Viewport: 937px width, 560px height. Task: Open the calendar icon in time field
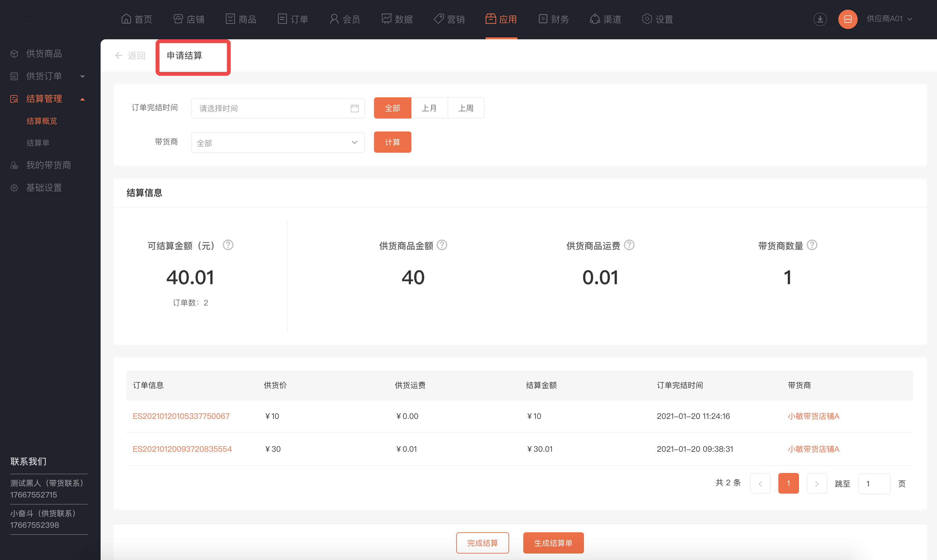[x=354, y=108]
